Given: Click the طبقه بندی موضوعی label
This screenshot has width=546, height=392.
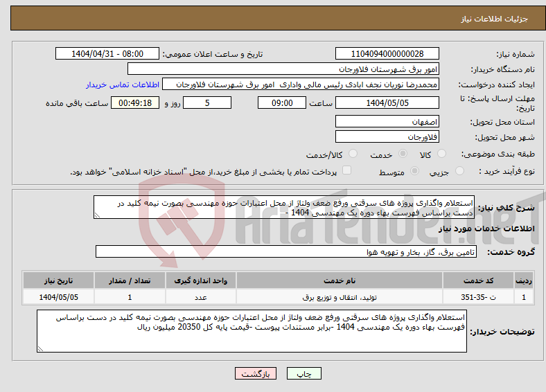Looking at the screenshot, I should tap(498, 154).
